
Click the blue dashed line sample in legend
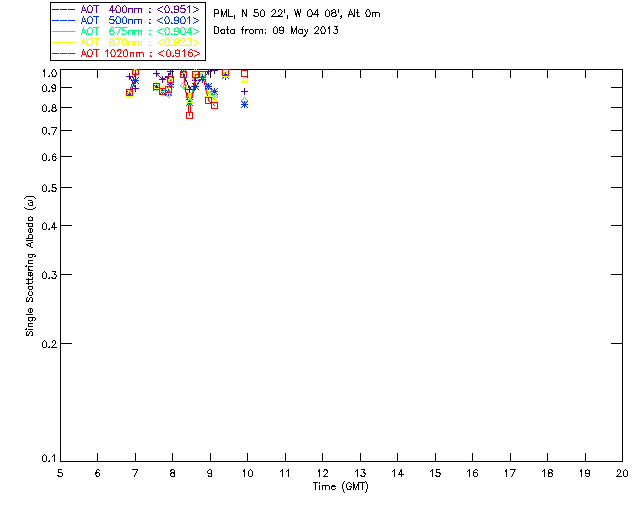(64, 20)
